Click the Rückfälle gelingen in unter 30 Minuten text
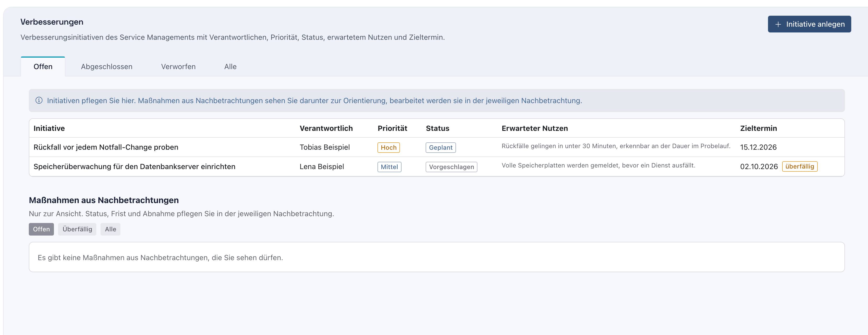This screenshot has width=868, height=335. (616, 146)
